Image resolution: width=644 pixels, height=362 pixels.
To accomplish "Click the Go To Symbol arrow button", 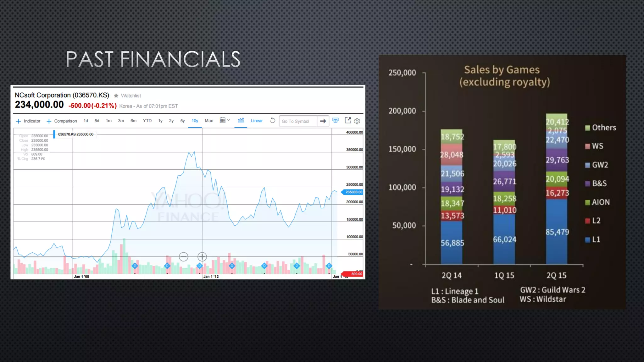I will point(323,121).
